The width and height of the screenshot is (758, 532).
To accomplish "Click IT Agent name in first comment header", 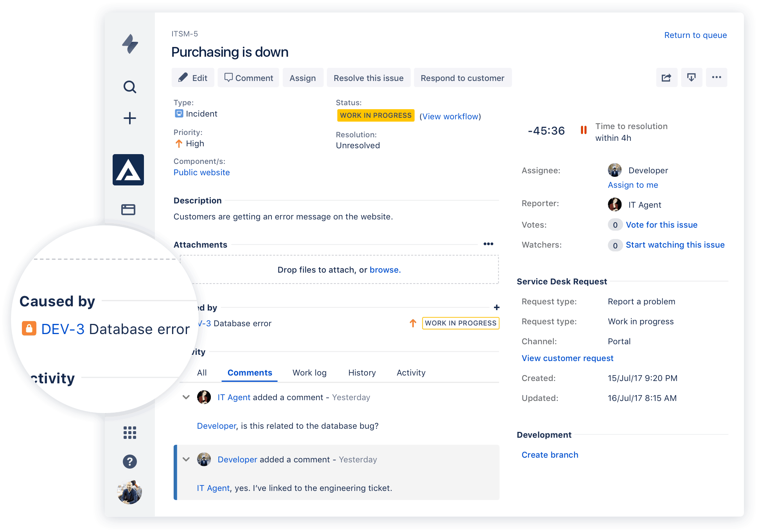I will [x=234, y=397].
